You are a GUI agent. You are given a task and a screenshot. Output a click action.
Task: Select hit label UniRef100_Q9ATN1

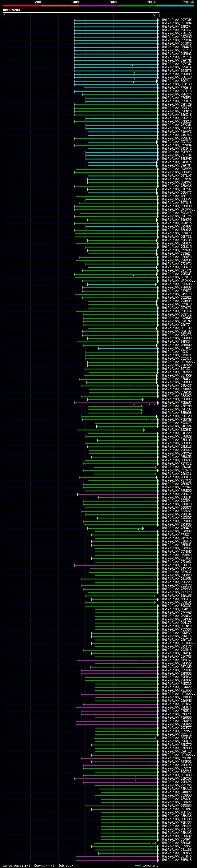pos(177,61)
